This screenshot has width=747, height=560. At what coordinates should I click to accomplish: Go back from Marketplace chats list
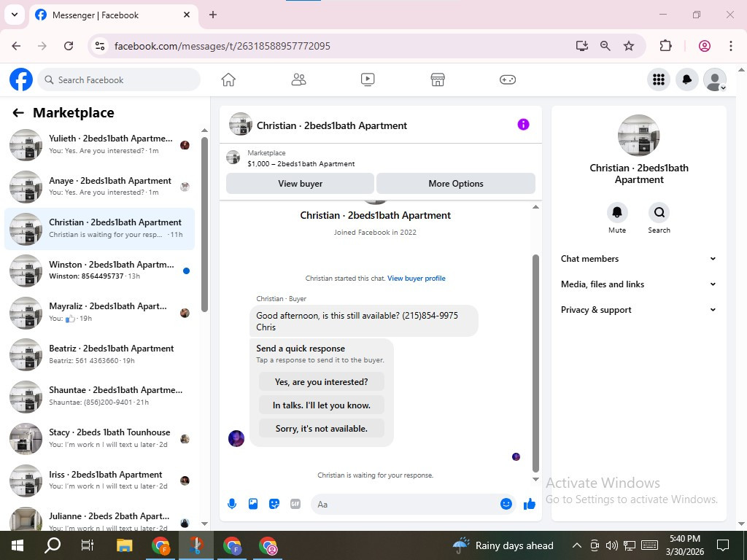18,113
